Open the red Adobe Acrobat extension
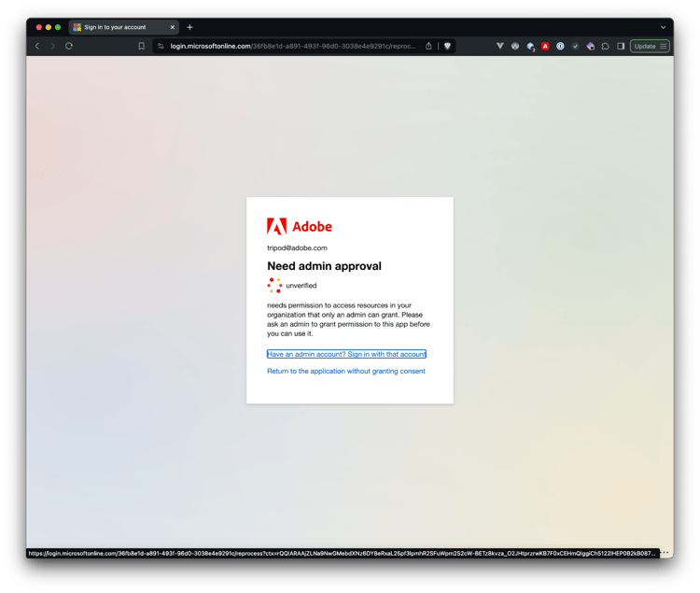The width and height of the screenshot is (700, 593). pyautogui.click(x=545, y=46)
